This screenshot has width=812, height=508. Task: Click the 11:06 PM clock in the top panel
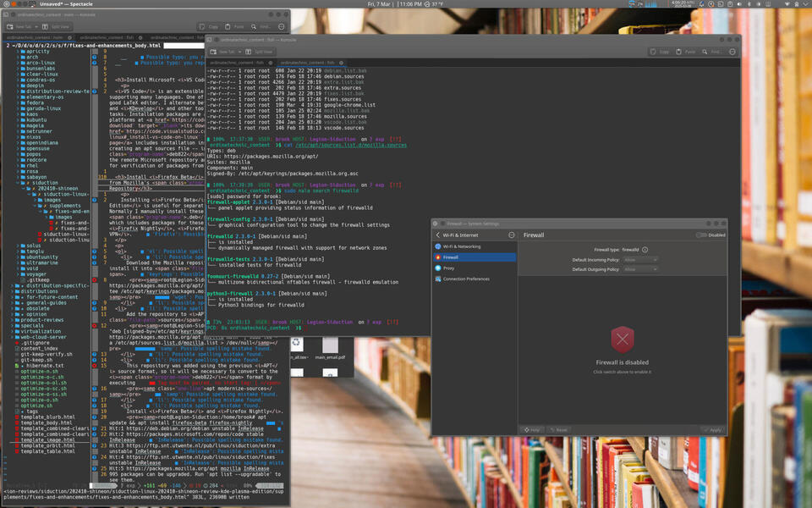409,3
